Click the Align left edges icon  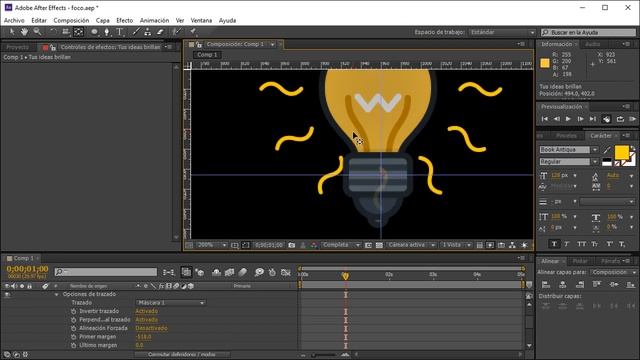(546, 284)
